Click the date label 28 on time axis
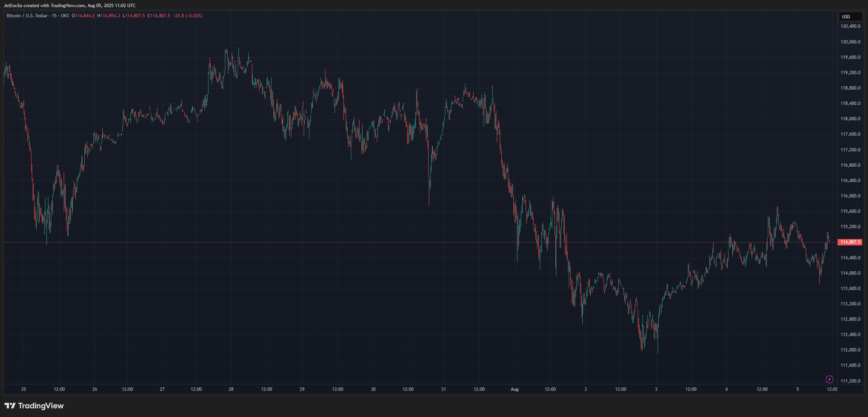Screen dimensions: 868x417 [231, 389]
